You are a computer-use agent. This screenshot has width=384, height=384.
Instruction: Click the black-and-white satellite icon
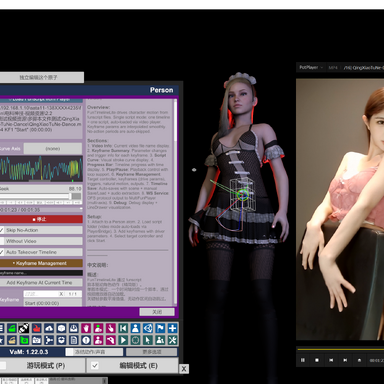[x=24, y=328]
